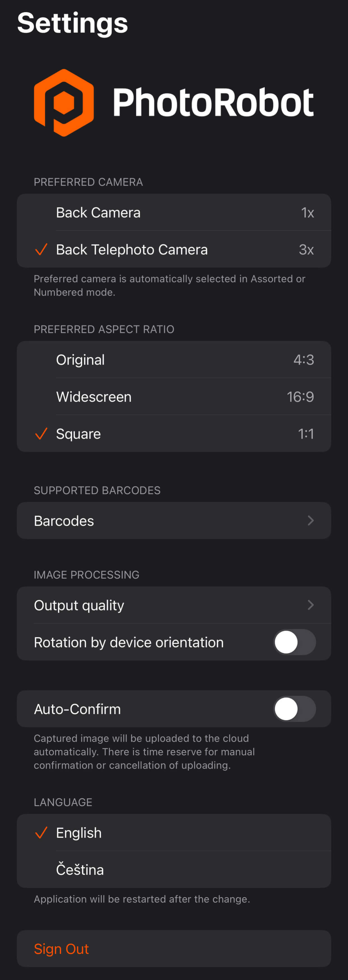Select Back Camera 1x as preferred camera
Viewport: 348px width, 980px height.
coord(174,213)
